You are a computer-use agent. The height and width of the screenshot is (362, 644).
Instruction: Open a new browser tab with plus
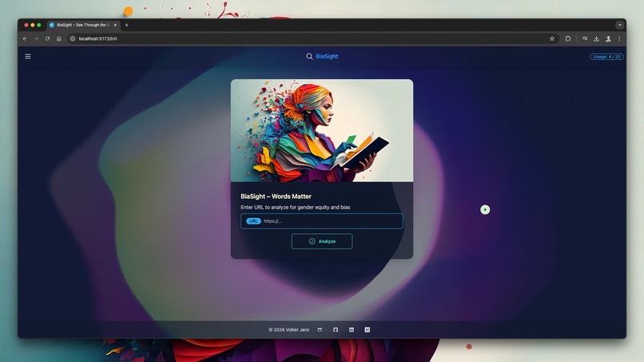point(126,25)
